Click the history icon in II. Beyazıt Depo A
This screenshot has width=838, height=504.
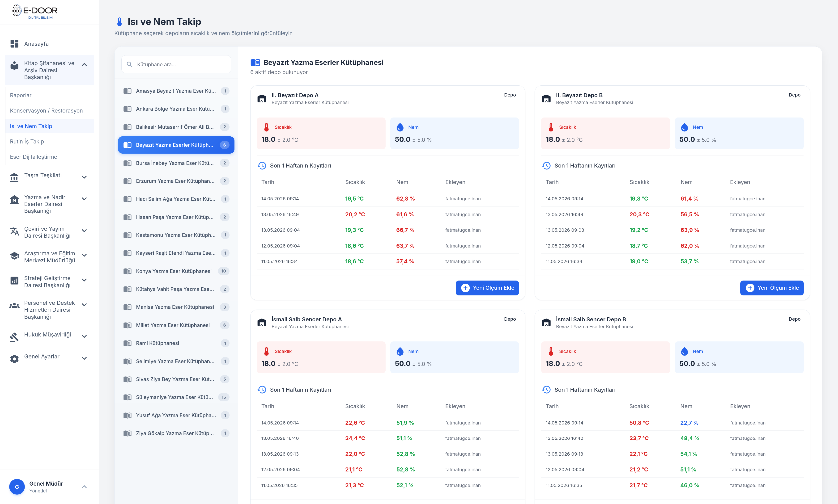click(262, 166)
